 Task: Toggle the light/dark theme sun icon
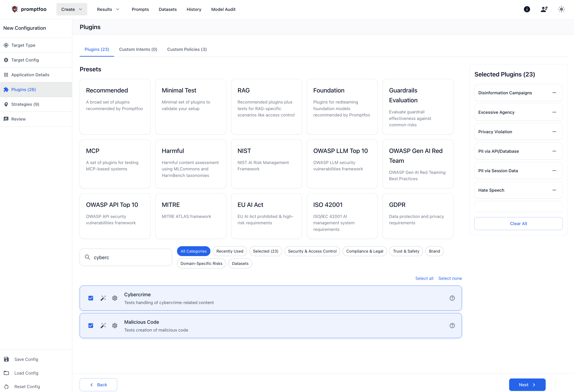[561, 9]
